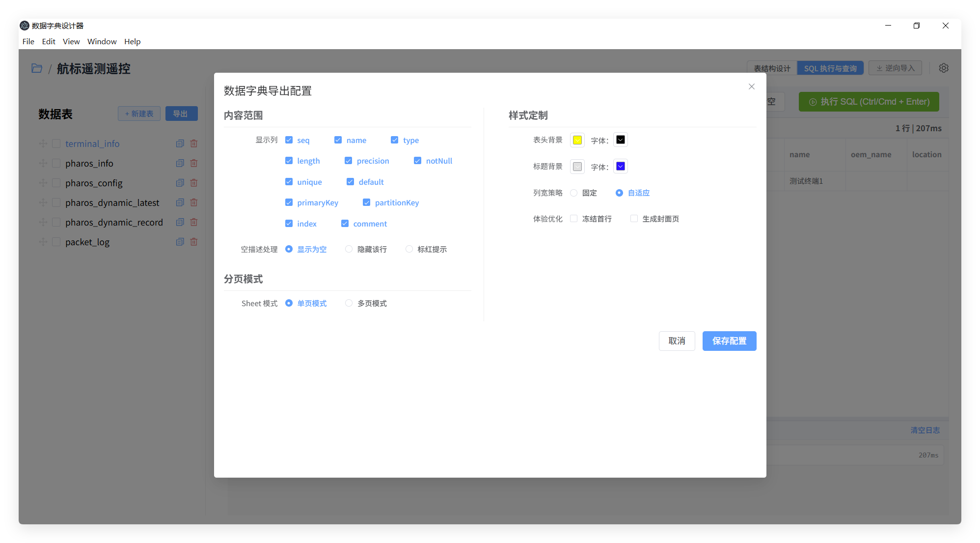980x543 pixels.
Task: Click the folder icon beside 航标遥测遥控
Action: (x=37, y=68)
